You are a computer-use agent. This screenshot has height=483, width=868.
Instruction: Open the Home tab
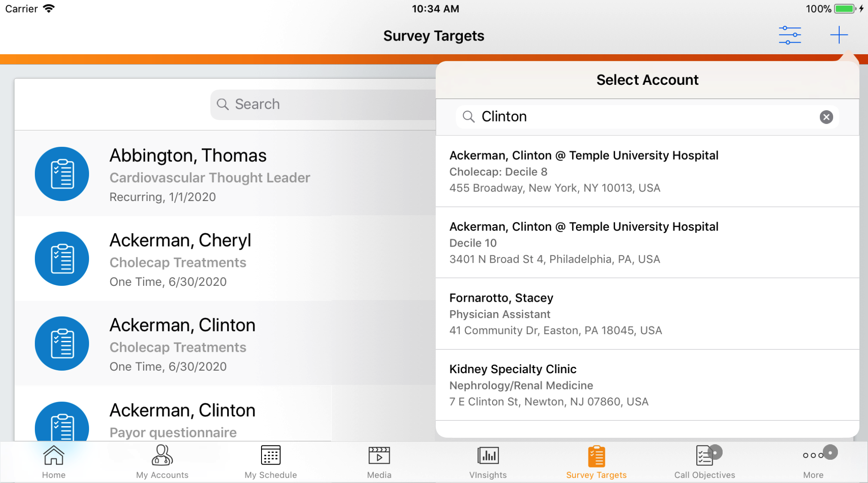click(54, 462)
